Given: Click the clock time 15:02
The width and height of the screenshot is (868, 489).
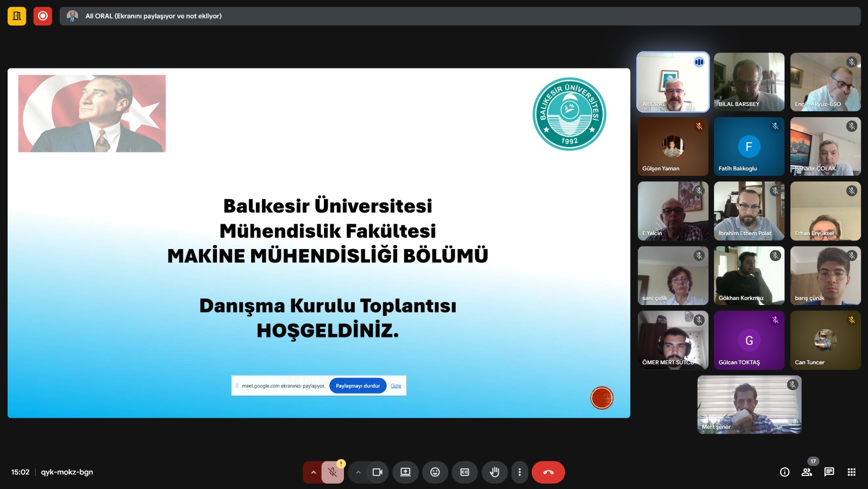Looking at the screenshot, I should coord(20,472).
